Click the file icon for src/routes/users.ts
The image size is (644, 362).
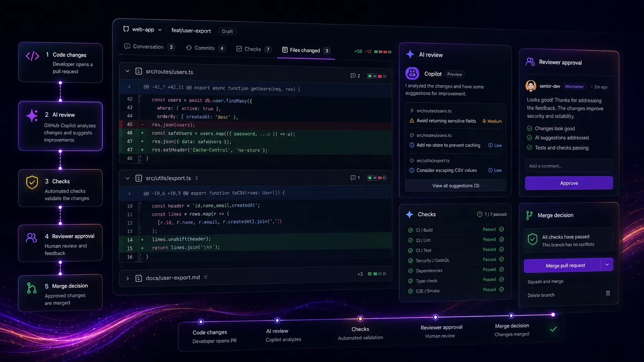pyautogui.click(x=139, y=71)
